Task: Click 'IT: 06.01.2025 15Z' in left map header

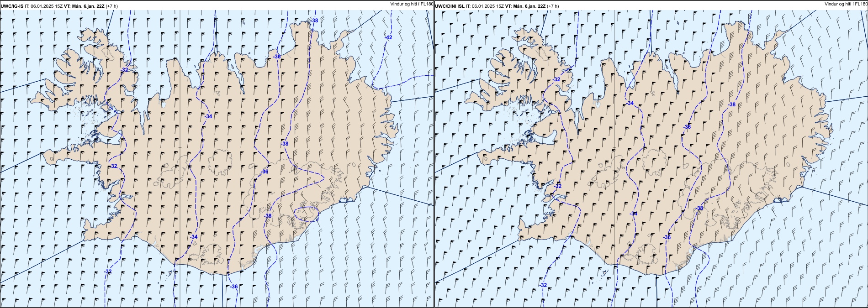Action: [43, 6]
